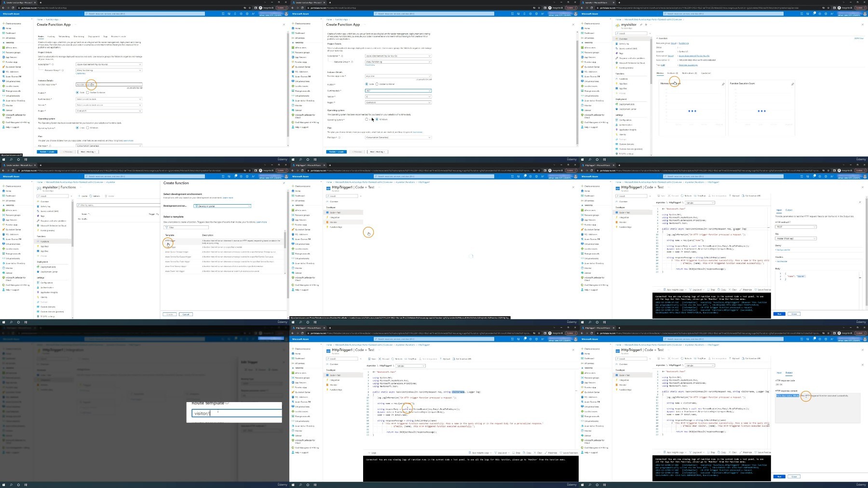Click Create new link in blank-name form
This screenshot has height=488, width=868.
pos(81,73)
